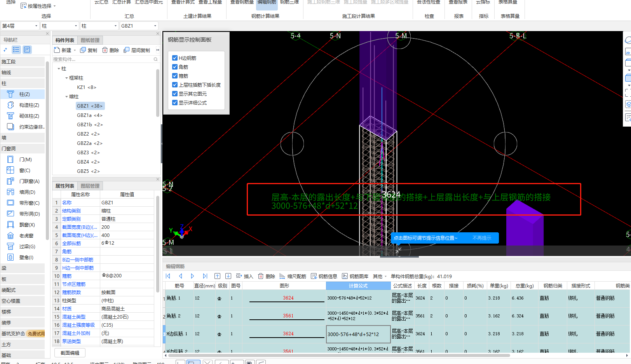Expand the 墙 navigation category
This screenshot has height=364, width=631.
point(23,138)
